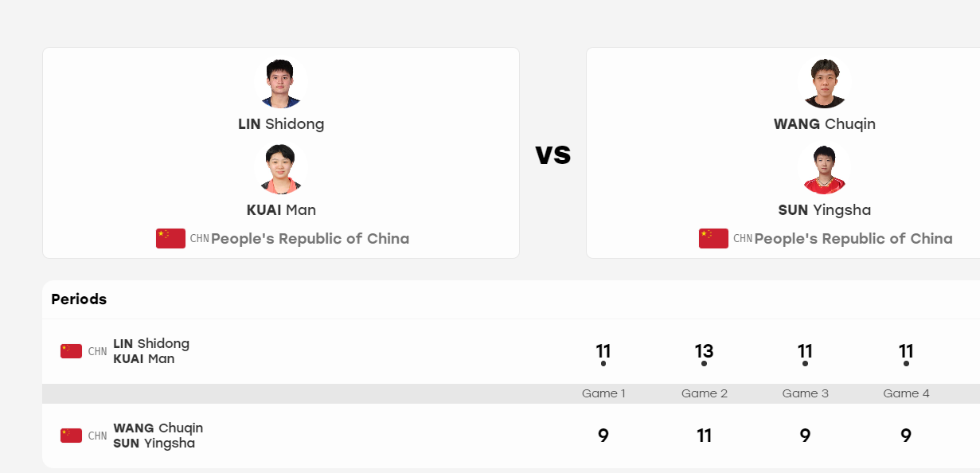
Task: Open LIN Shidong name in left card
Action: tap(281, 124)
